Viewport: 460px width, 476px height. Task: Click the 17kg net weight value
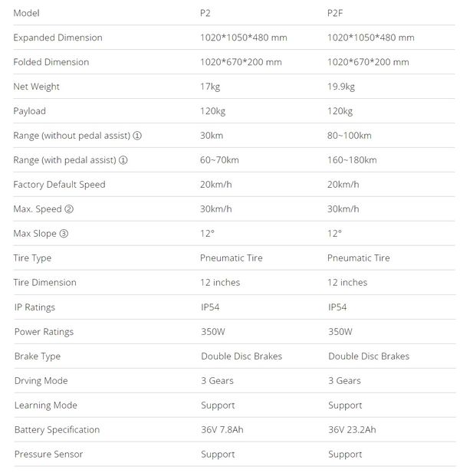[209, 87]
